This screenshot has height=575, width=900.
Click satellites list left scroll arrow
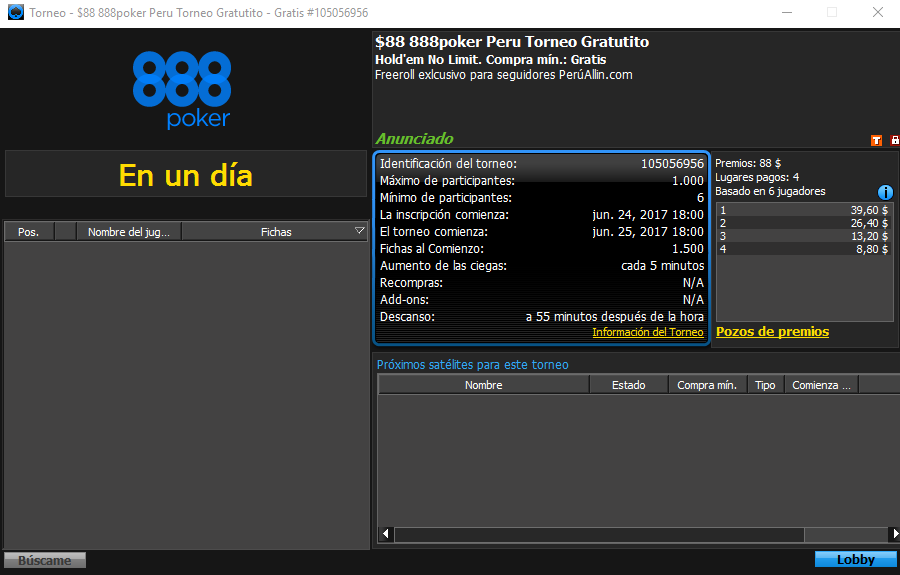[386, 534]
